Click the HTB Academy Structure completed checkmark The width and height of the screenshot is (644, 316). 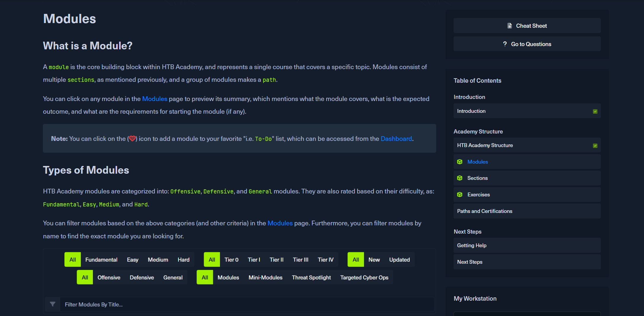pos(595,146)
